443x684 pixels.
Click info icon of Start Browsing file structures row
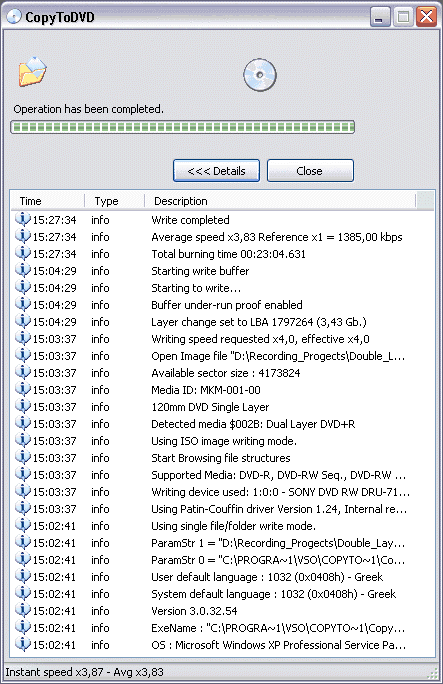pos(23,457)
